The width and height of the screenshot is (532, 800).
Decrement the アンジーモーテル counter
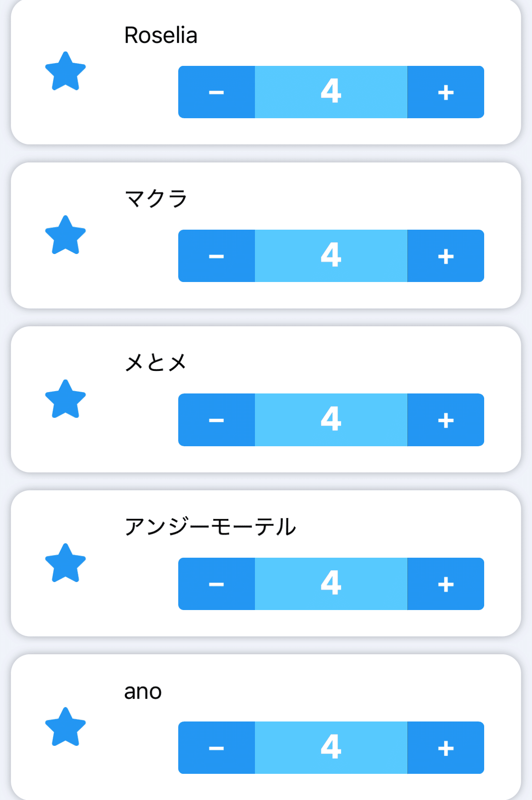pos(217,584)
